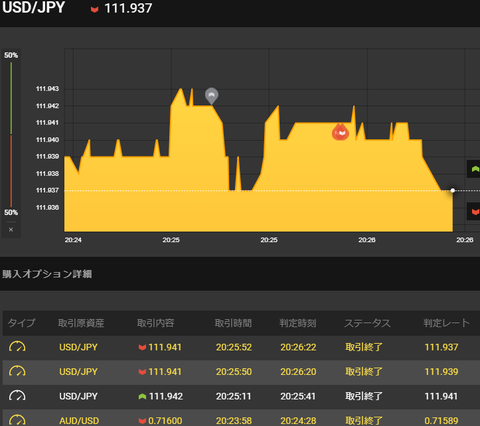Click the 判定時刻 column header
This screenshot has width=480, height=426.
(298, 323)
